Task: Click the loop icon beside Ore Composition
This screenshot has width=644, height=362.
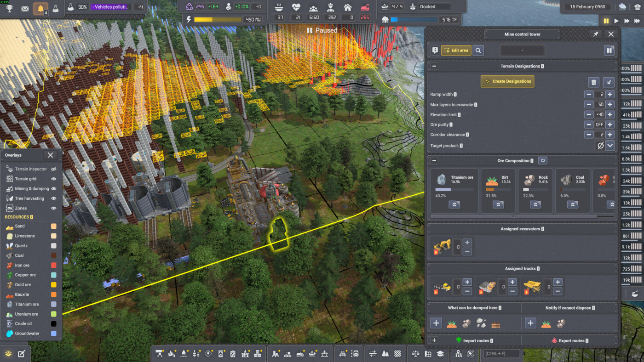Action: 543,161
